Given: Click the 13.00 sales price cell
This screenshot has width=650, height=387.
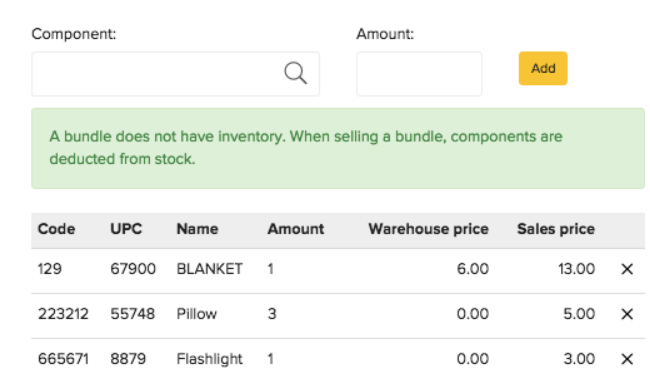Looking at the screenshot, I should pyautogui.click(x=577, y=269).
